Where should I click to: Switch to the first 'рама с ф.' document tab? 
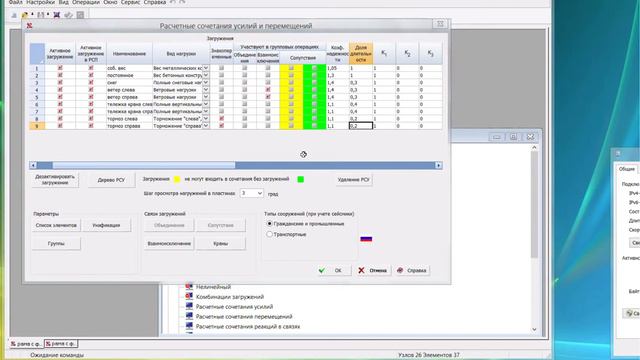[26, 344]
